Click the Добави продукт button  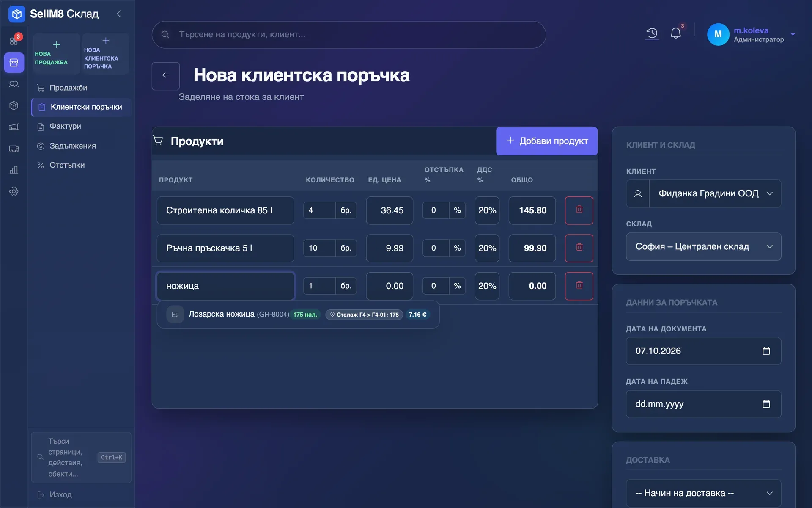(547, 141)
